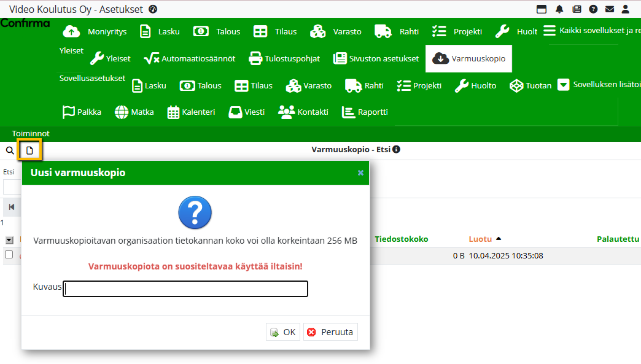The width and height of the screenshot is (641, 364).
Task: Click the Kuvaus description field
Action: [185, 288]
